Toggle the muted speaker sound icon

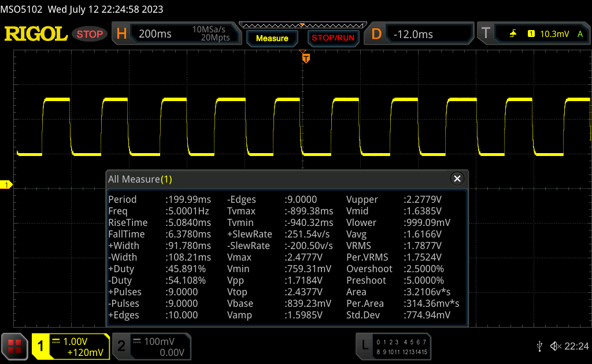pos(556,346)
